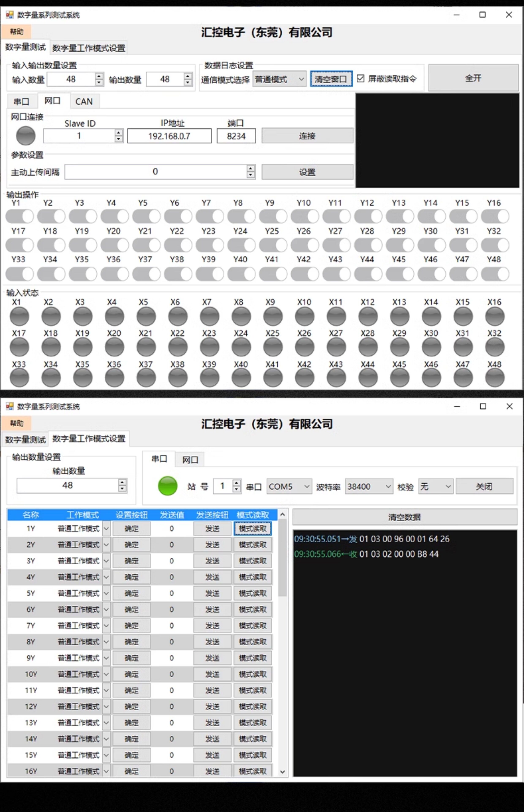This screenshot has width=524, height=812.
Task: Click the 清空窗口 button
Action: click(x=331, y=79)
